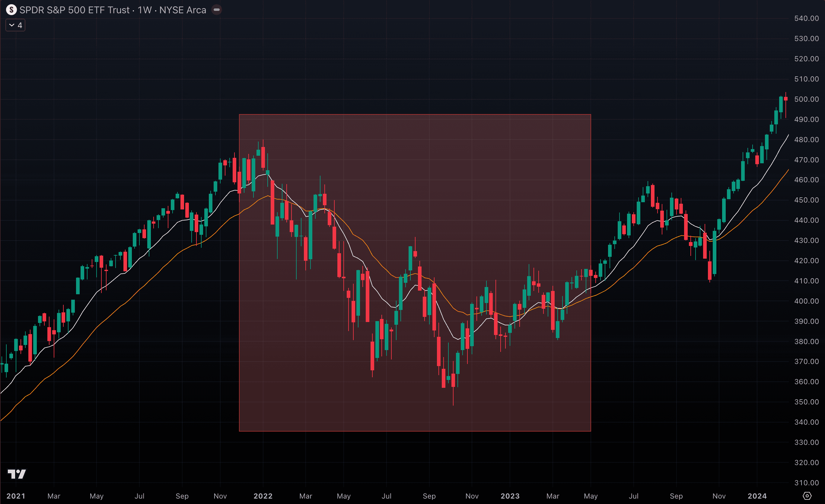
Task: Click the 540.00 label on the price axis
Action: pos(806,19)
